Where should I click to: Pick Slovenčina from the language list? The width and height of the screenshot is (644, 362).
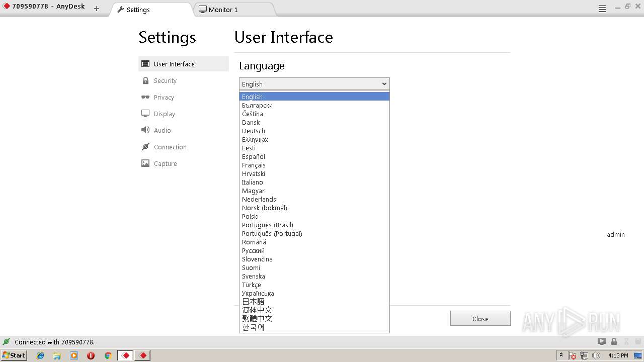click(314, 259)
